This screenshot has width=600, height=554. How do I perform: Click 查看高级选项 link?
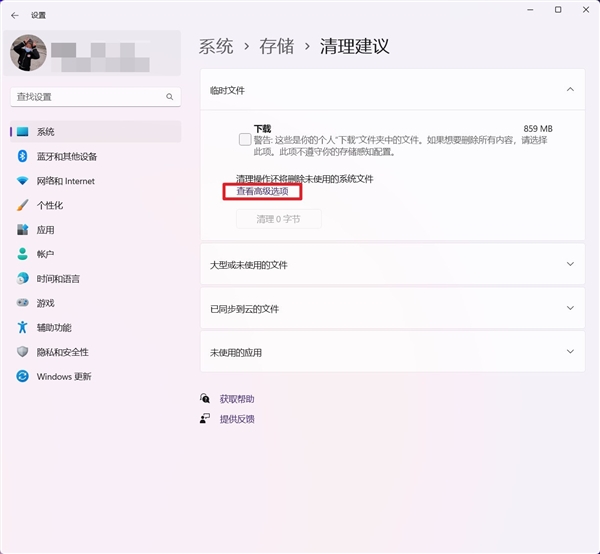262,191
